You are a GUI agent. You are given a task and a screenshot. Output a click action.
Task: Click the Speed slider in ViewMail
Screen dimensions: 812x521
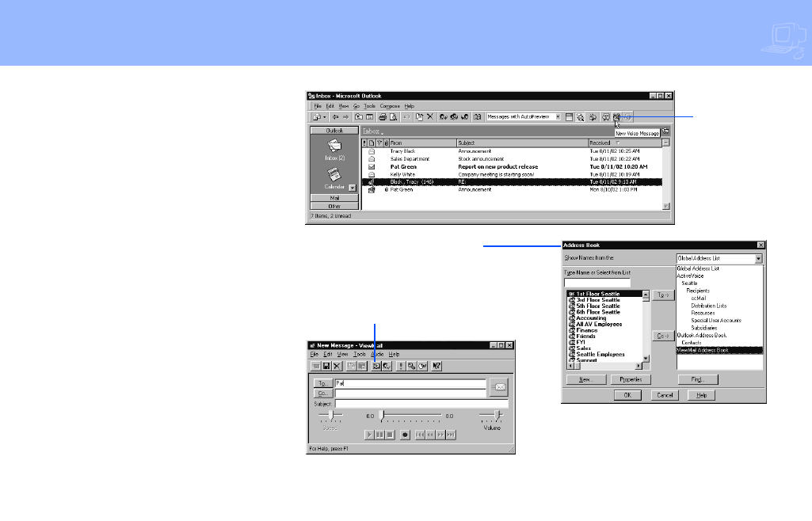(331, 415)
